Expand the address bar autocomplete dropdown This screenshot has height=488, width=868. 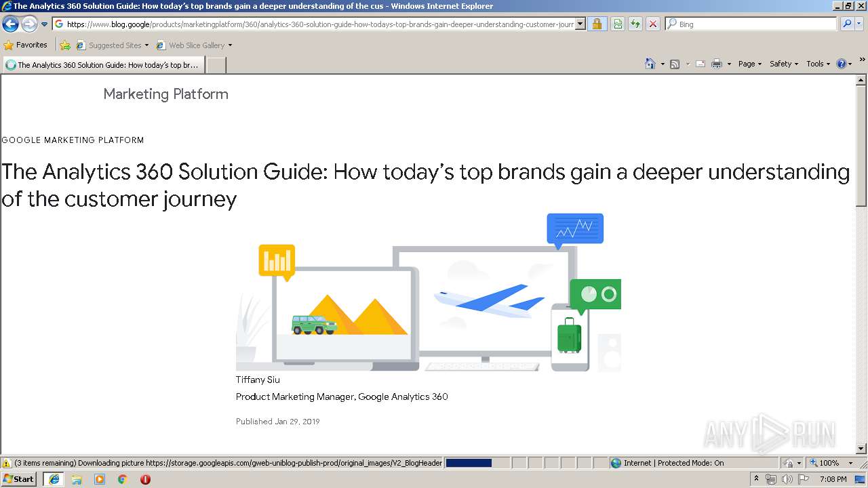(580, 24)
